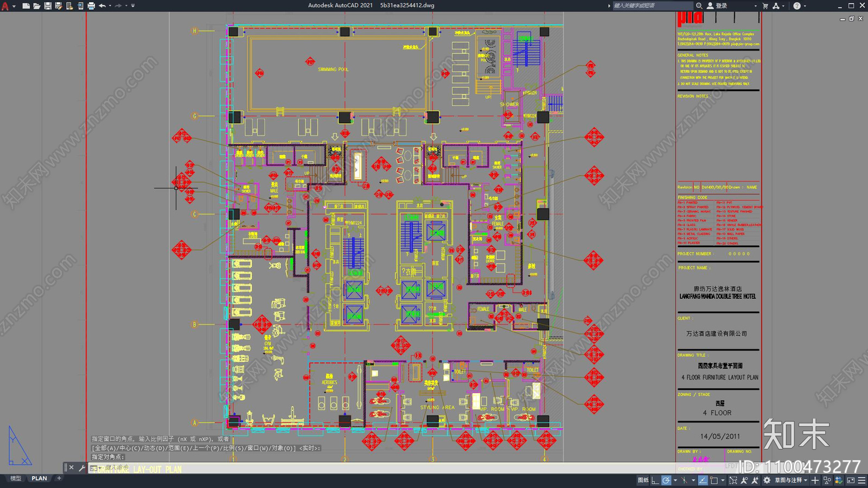Open the status bar customization menu
The width and height of the screenshot is (868, 488).
pos(861,480)
